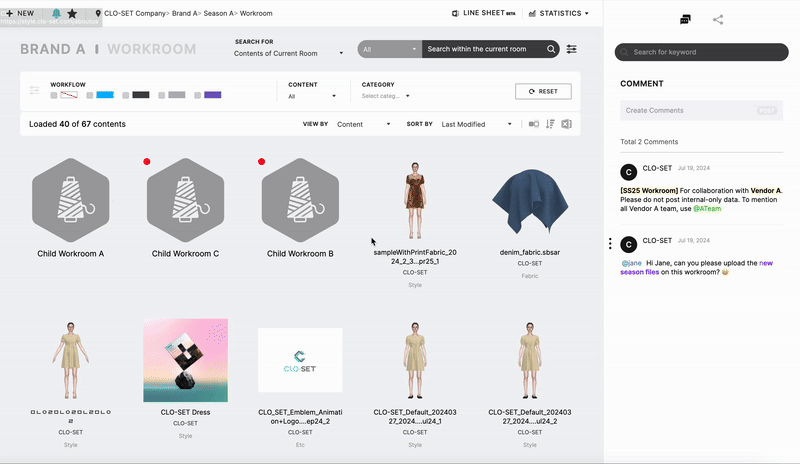Click the notification bell icon
The height and width of the screenshot is (464, 800).
pos(56,13)
